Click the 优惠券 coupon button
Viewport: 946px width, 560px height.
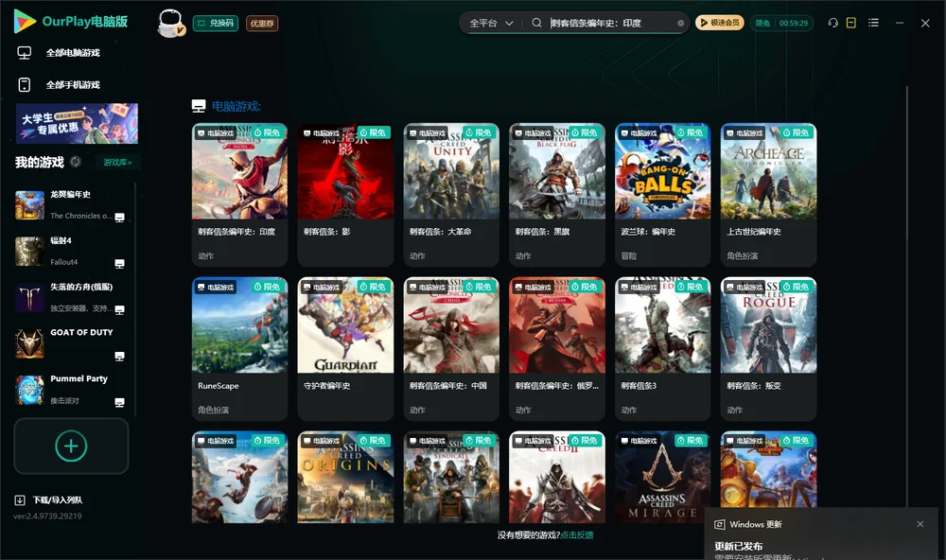point(262,24)
